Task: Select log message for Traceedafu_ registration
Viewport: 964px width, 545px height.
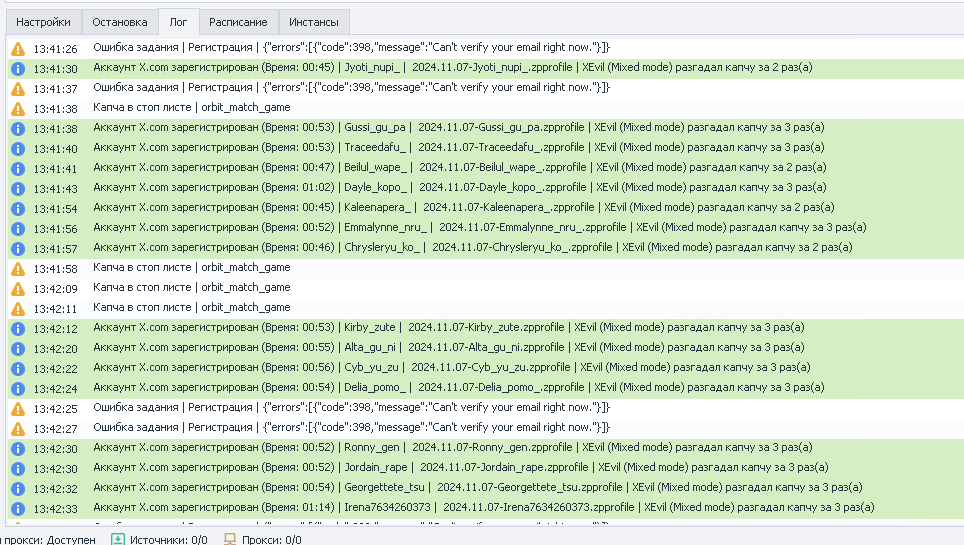Action: 459,148
